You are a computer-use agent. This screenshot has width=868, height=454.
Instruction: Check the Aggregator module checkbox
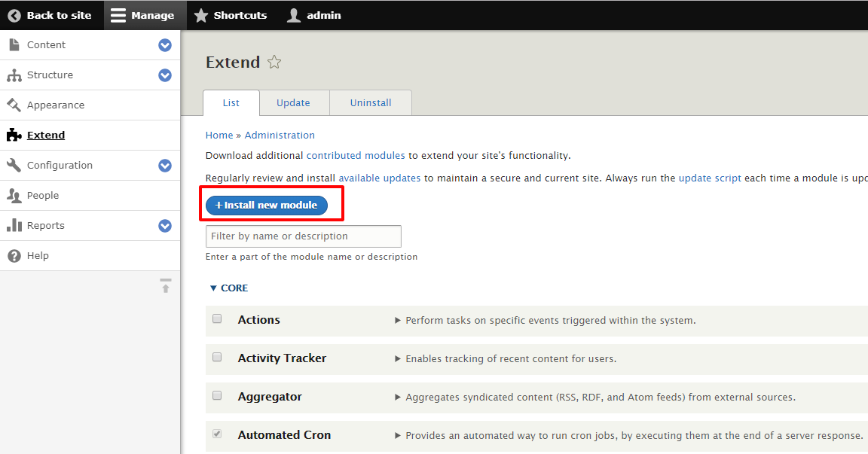pos(217,395)
